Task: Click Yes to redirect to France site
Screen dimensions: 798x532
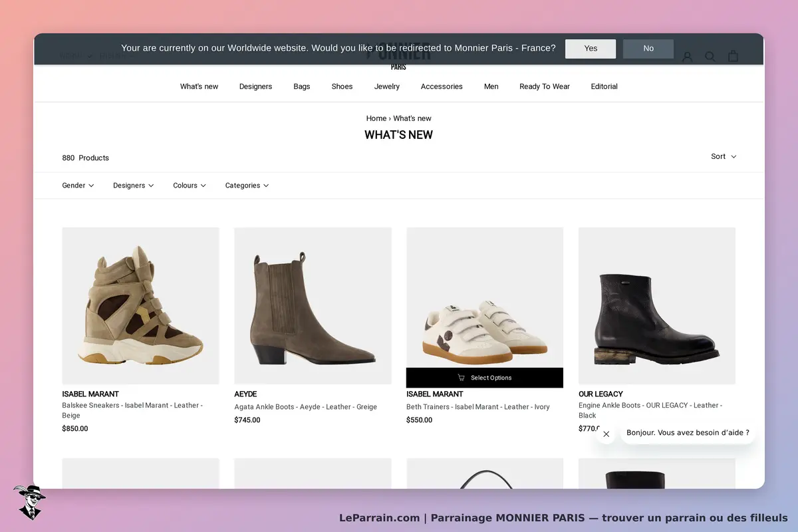Action: tap(591, 49)
